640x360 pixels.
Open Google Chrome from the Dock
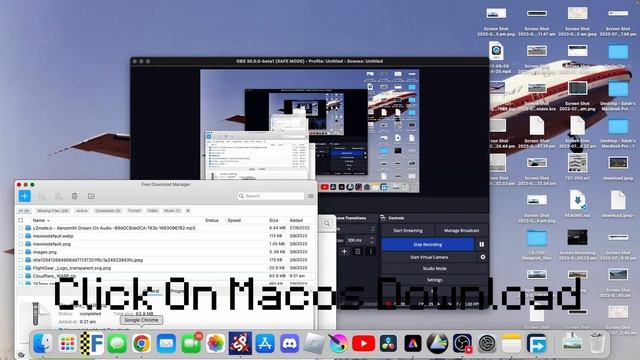click(141, 344)
